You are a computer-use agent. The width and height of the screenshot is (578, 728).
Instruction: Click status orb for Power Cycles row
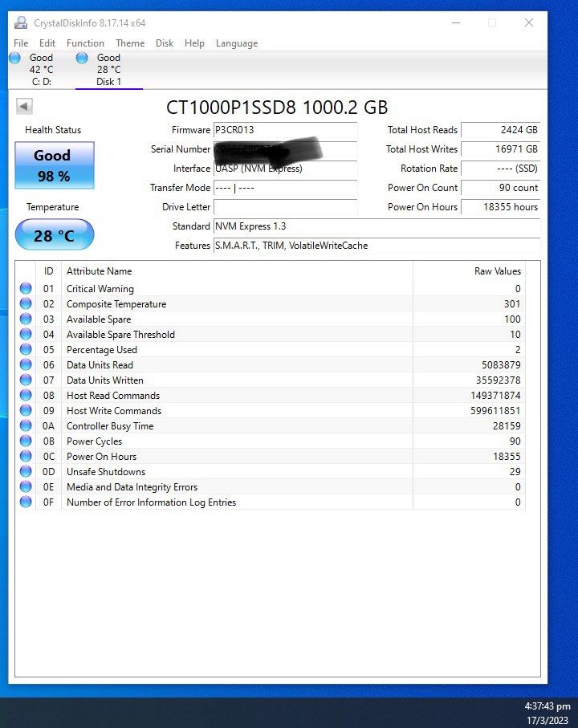[x=26, y=441]
